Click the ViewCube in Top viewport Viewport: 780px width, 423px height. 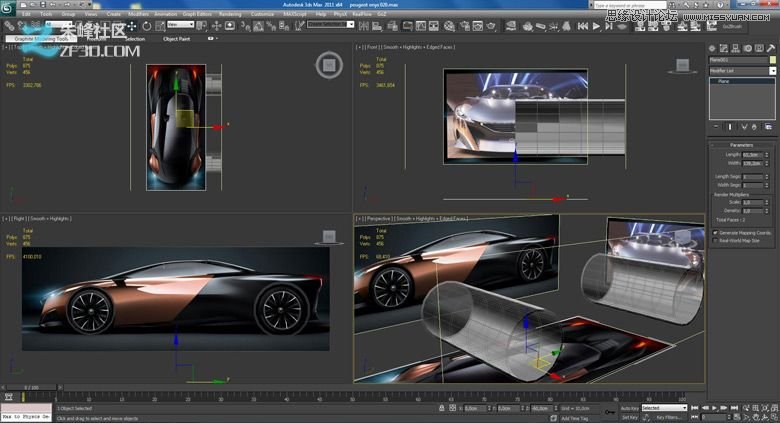click(x=329, y=66)
